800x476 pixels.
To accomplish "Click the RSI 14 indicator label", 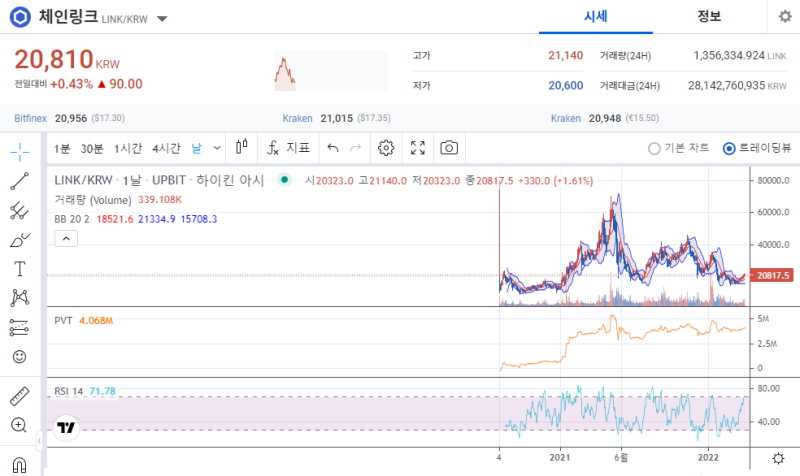I will click(x=68, y=391).
